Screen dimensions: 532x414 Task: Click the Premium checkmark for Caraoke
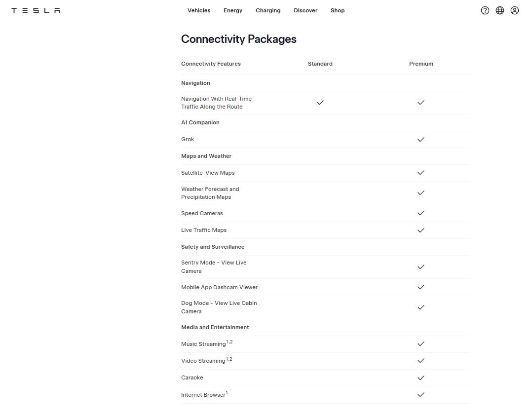tap(421, 377)
